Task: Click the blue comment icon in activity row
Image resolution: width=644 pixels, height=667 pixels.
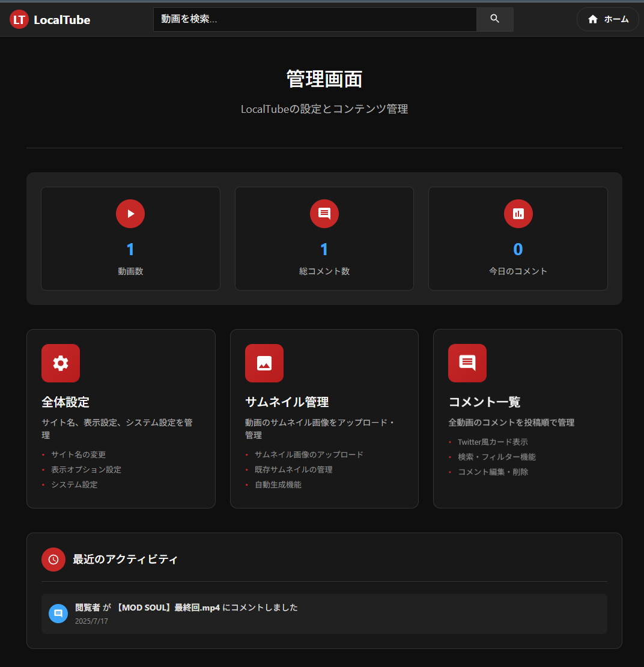Action: coord(58,614)
